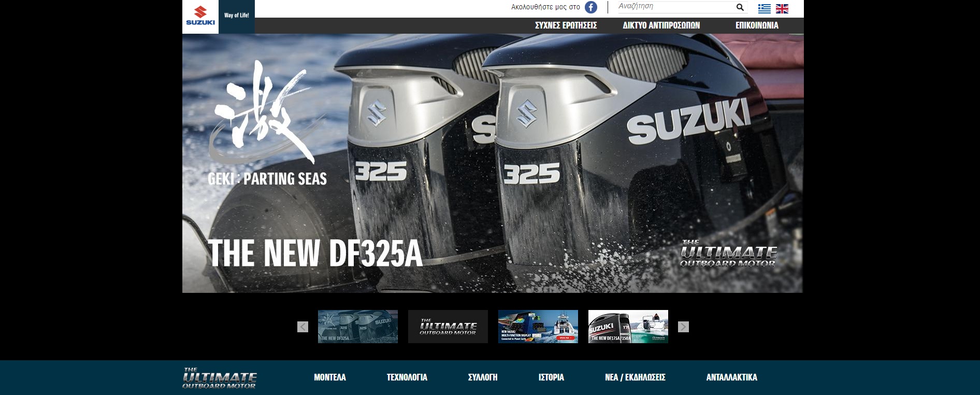Click previous arrow in thumbnail carousel
Viewport: 980px width, 395px height.
(303, 327)
